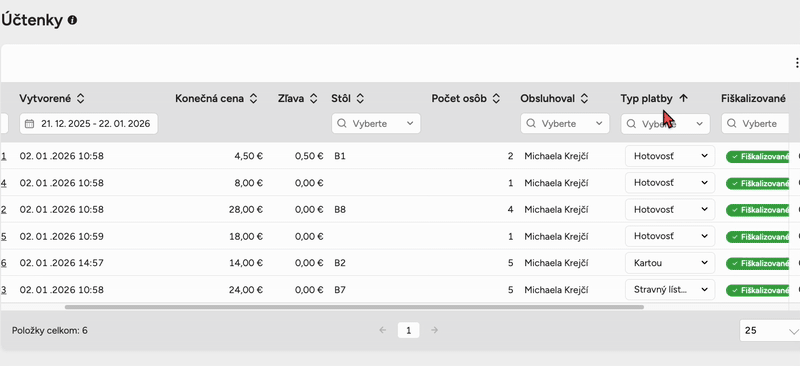This screenshot has width=800, height=366.
Task: Sort by Počet osôb column arrows
Action: [496, 99]
